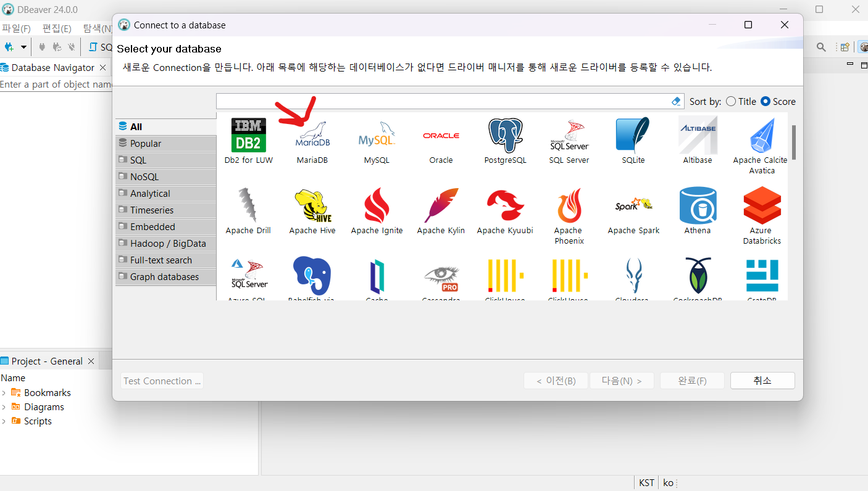This screenshot has height=491, width=868.
Task: Click the New Database Connection plug icon
Action: [9, 47]
